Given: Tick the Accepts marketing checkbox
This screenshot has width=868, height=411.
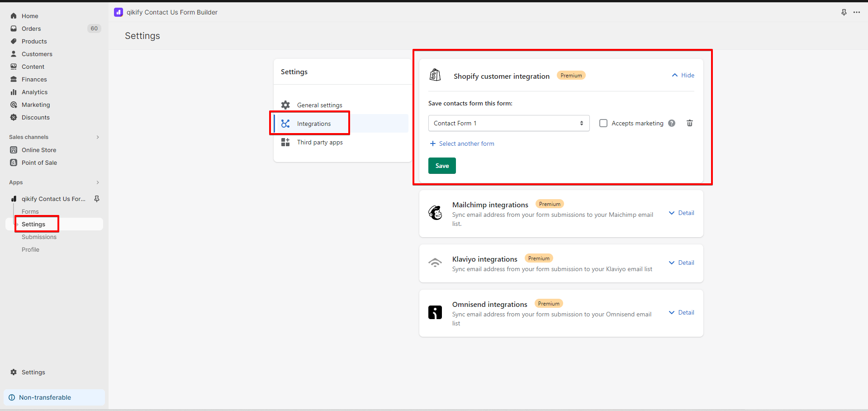Looking at the screenshot, I should tap(603, 123).
